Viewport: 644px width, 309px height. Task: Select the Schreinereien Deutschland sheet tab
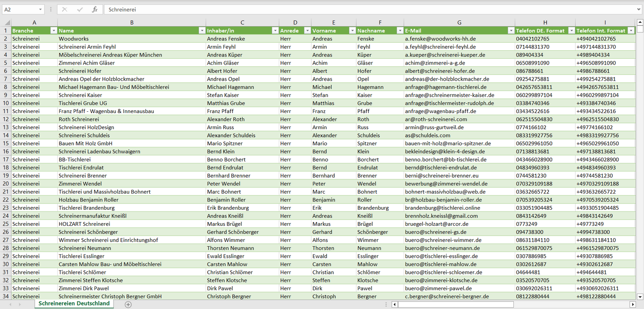tap(74, 304)
